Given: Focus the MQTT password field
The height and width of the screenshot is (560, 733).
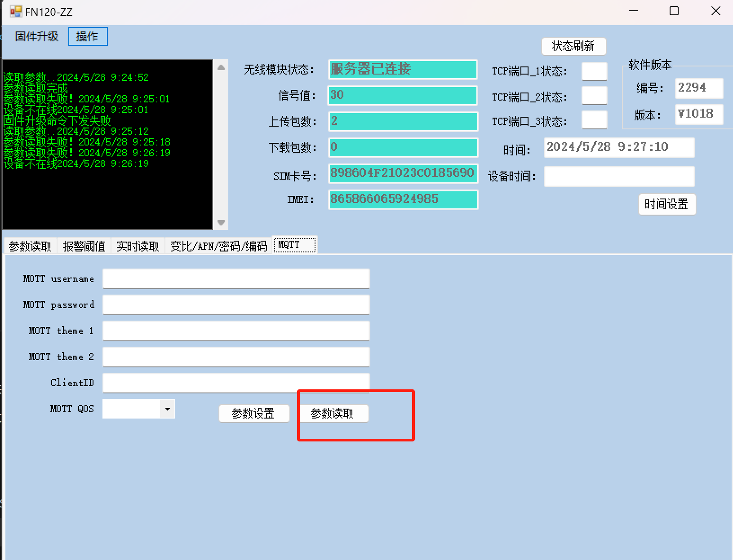Looking at the screenshot, I should 236,305.
